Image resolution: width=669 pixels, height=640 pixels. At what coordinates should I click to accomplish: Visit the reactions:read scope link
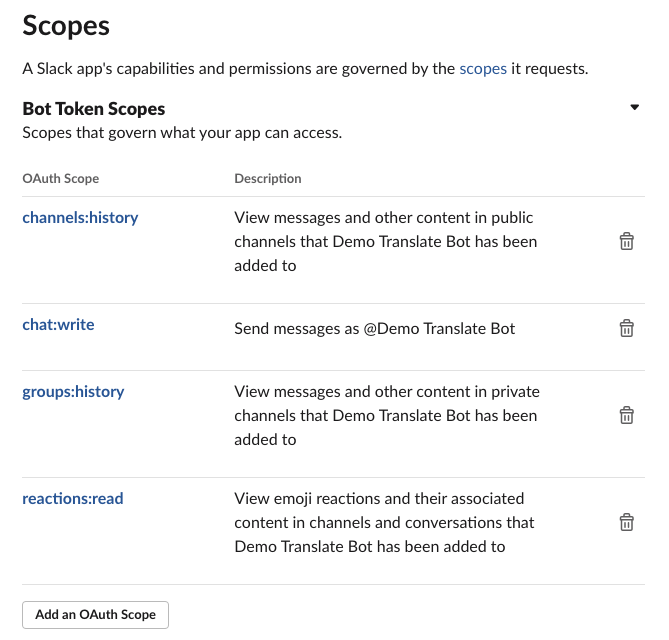73,498
